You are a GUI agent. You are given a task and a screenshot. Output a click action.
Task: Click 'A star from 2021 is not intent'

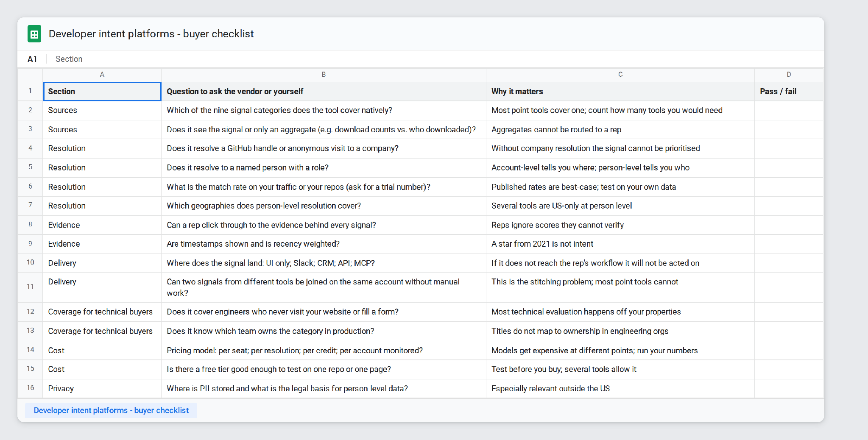pyautogui.click(x=620, y=244)
